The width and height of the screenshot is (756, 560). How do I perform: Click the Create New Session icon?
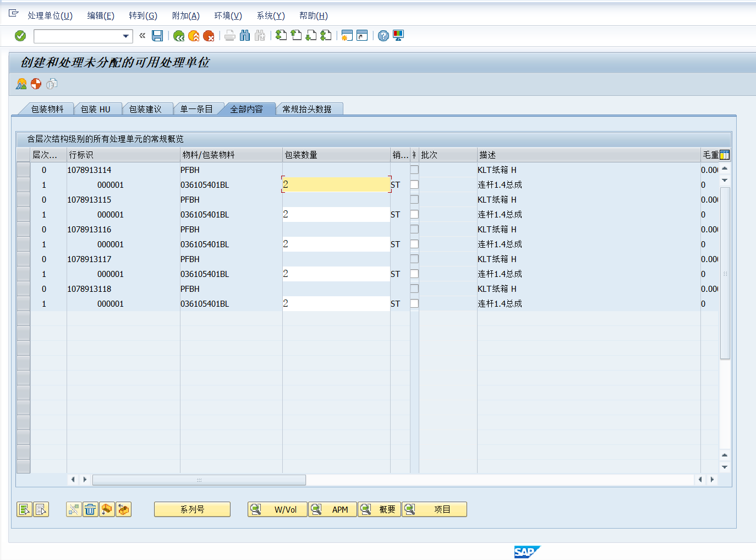[347, 36]
